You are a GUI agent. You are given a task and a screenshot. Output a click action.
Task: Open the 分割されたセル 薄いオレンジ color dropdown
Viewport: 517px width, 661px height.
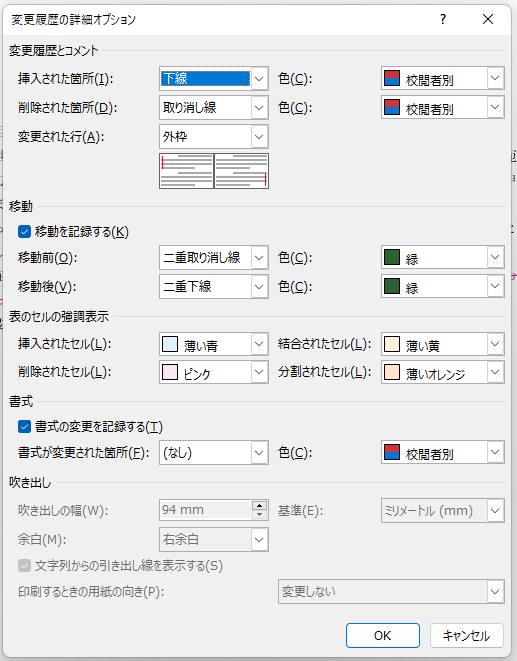(443, 372)
